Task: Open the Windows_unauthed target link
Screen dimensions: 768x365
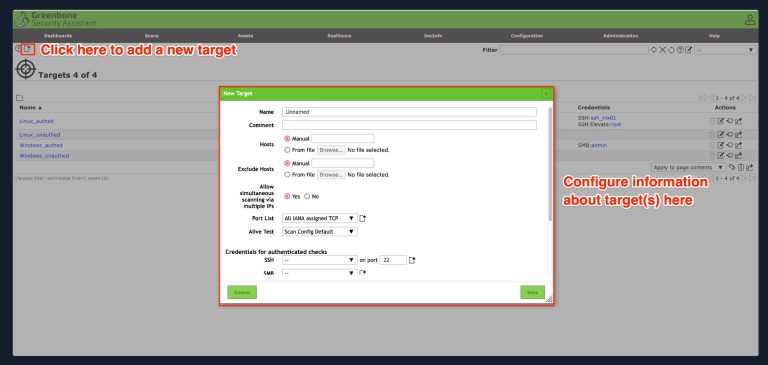Action: [44, 156]
